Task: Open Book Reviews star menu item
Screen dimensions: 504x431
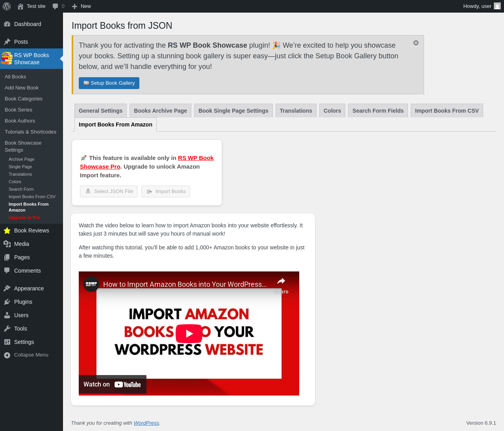Action: (x=31, y=230)
